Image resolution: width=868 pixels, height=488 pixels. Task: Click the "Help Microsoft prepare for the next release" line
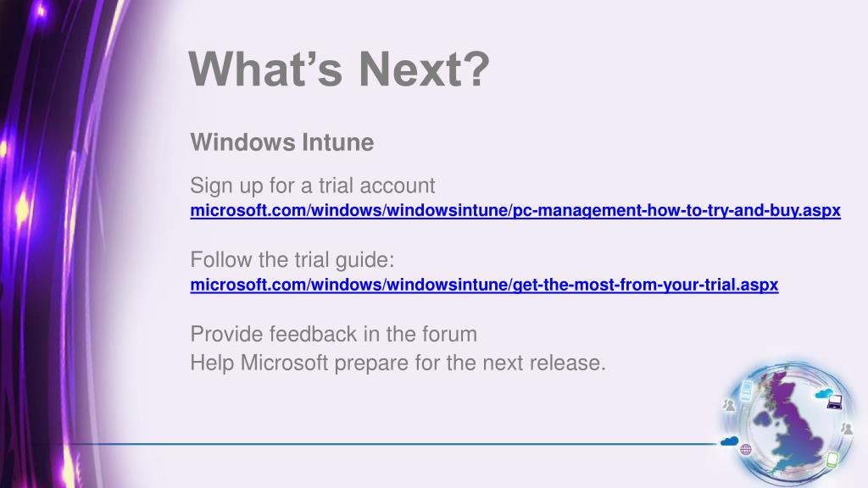click(x=398, y=363)
